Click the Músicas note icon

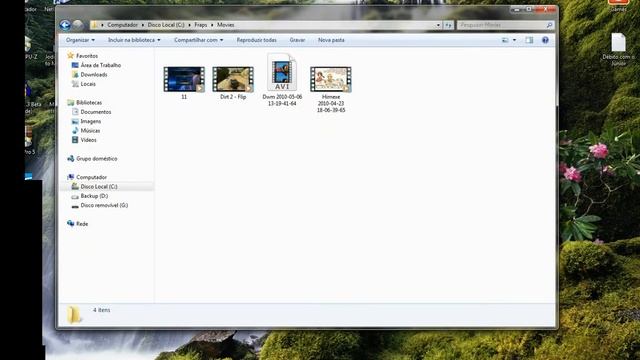[x=75, y=131]
